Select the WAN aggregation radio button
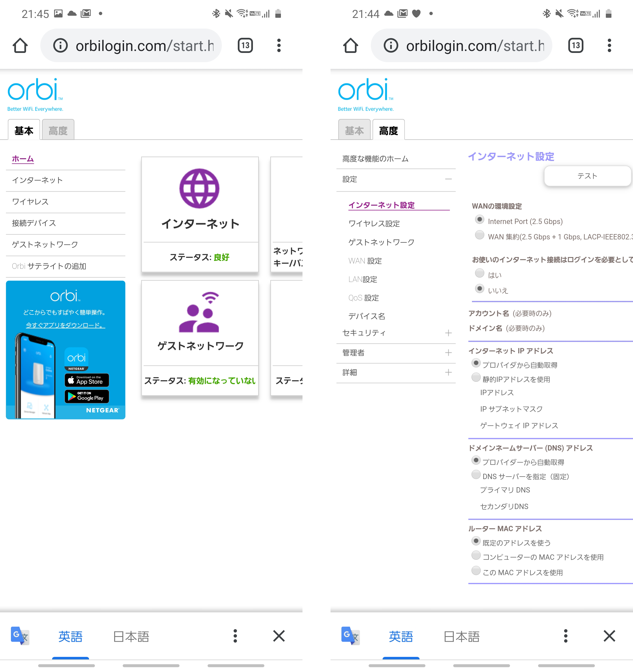Screen dimensions: 633x672 tap(480, 235)
